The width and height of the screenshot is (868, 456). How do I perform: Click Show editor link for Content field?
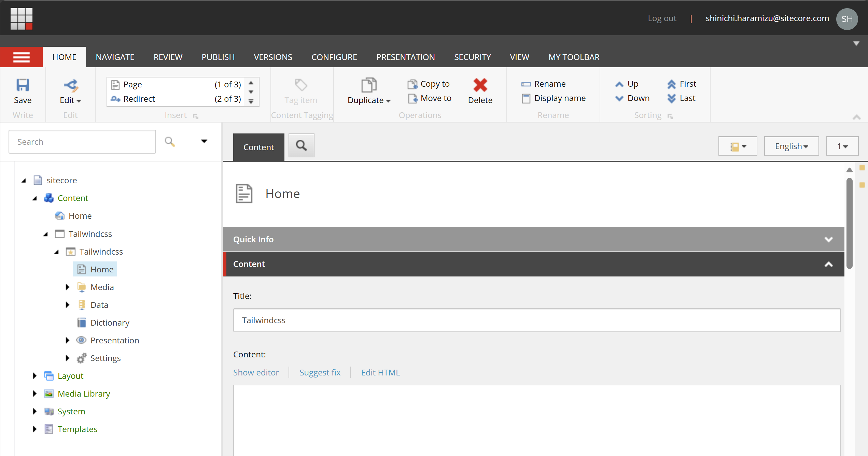coord(256,372)
